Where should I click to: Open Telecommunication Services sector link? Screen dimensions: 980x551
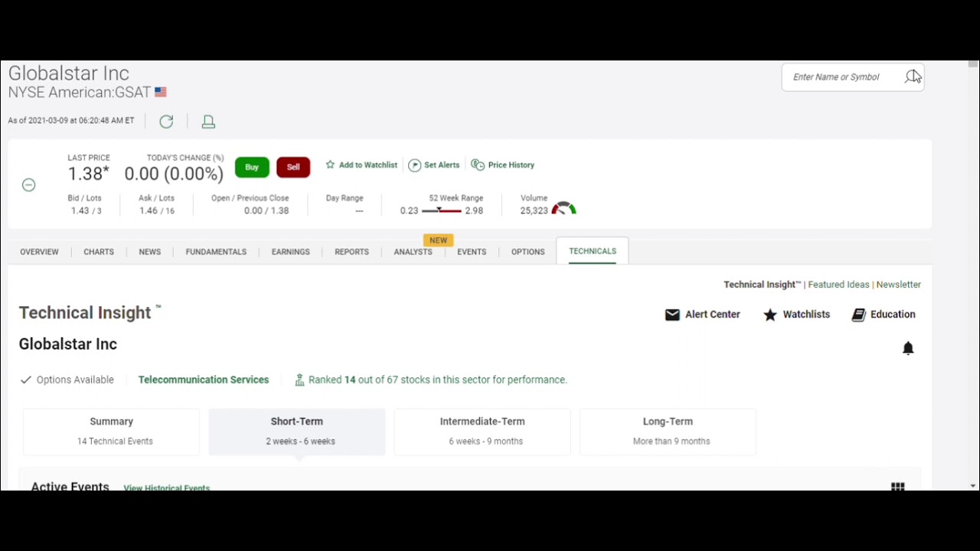point(204,380)
